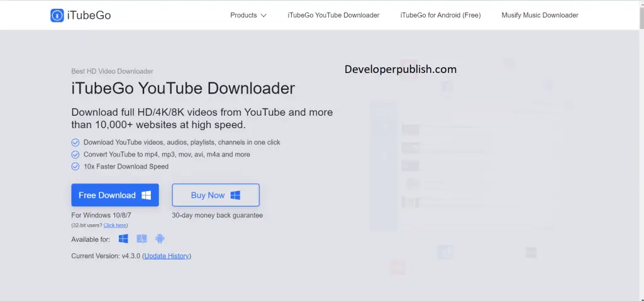
Task: Open the Products dropdown menu
Action: point(248,15)
